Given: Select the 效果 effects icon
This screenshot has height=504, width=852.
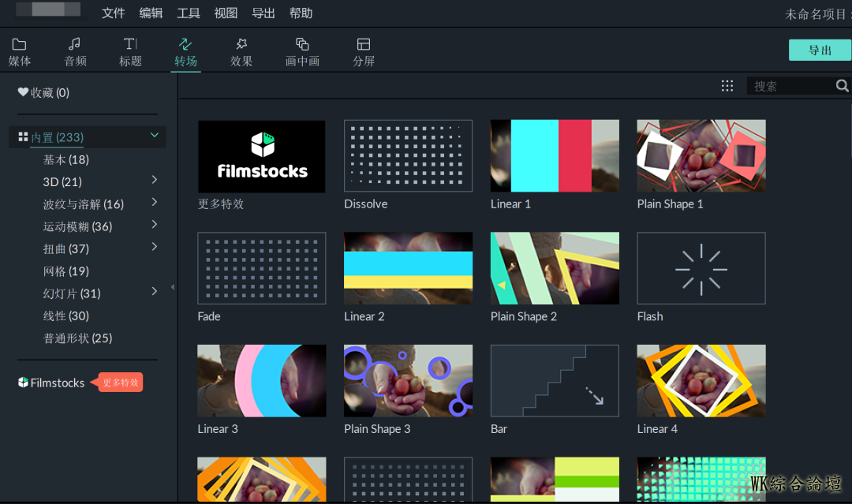Looking at the screenshot, I should pyautogui.click(x=241, y=44).
